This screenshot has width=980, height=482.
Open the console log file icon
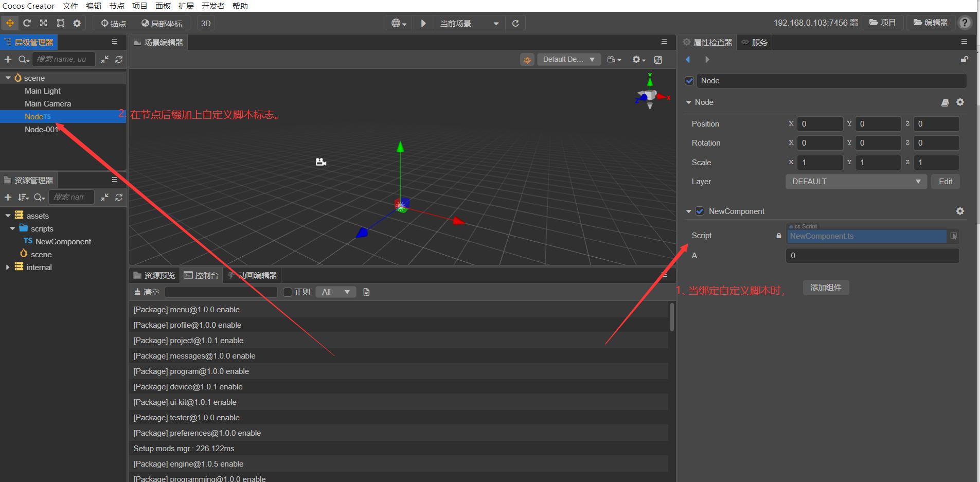pyautogui.click(x=366, y=292)
